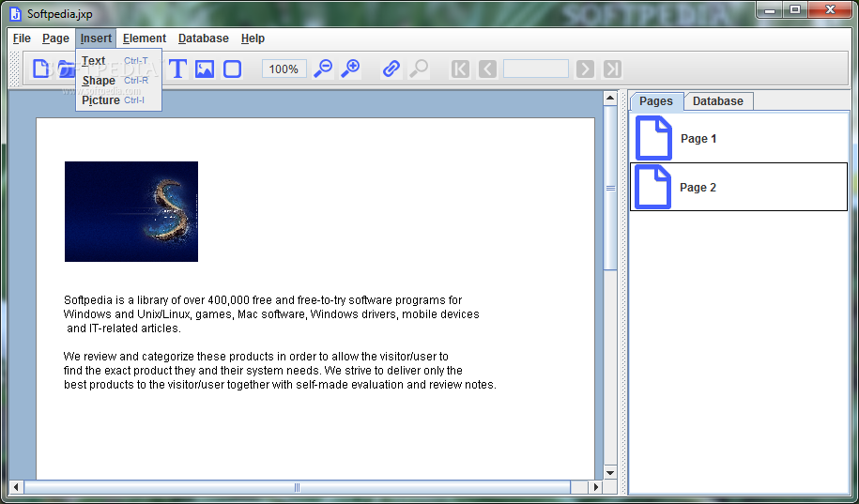Select the Page 2 label in list
Screen dimensions: 859x504
(x=698, y=188)
